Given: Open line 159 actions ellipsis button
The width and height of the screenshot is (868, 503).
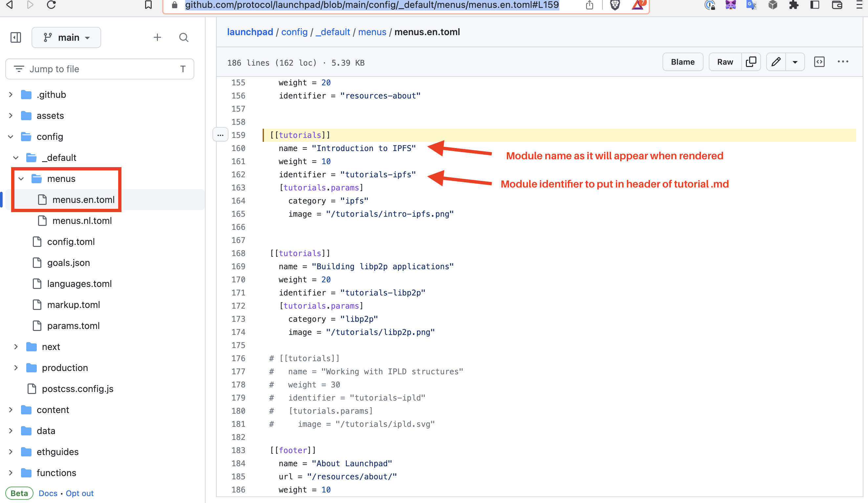Looking at the screenshot, I should 220,135.
